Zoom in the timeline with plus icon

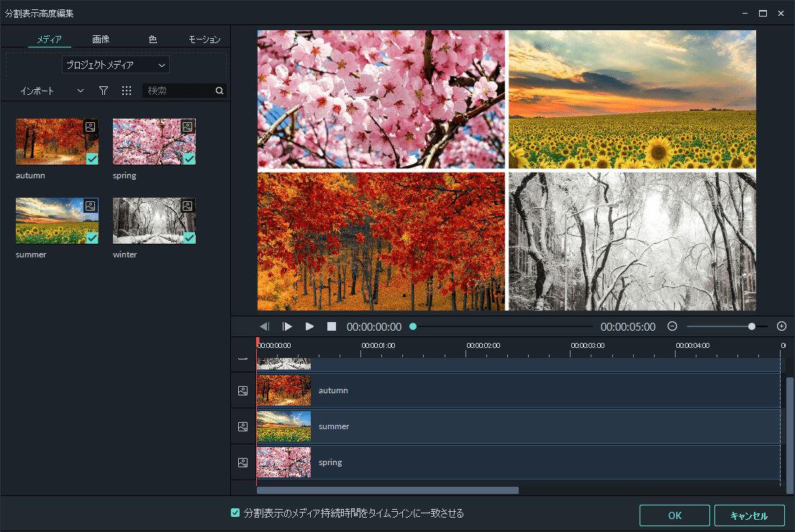pos(782,326)
